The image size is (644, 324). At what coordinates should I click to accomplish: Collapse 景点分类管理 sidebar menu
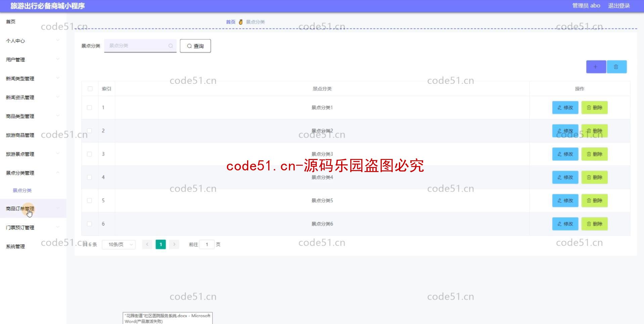(33, 173)
